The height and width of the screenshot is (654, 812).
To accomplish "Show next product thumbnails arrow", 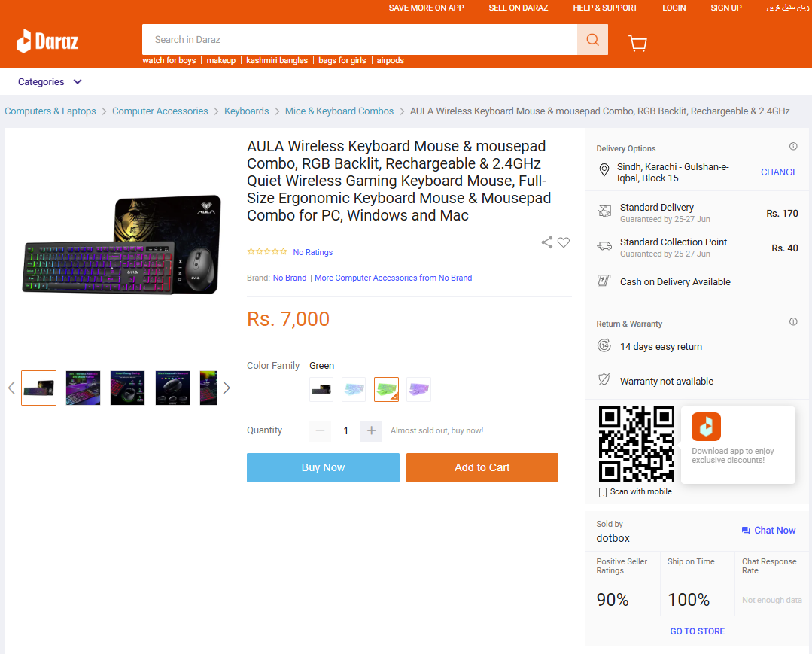I will point(227,388).
